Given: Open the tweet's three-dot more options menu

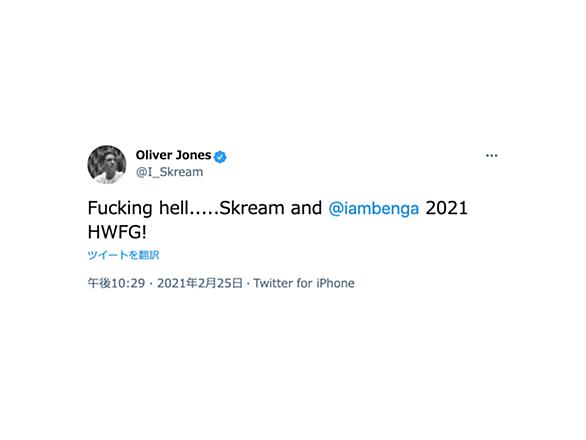Looking at the screenshot, I should [x=491, y=156].
